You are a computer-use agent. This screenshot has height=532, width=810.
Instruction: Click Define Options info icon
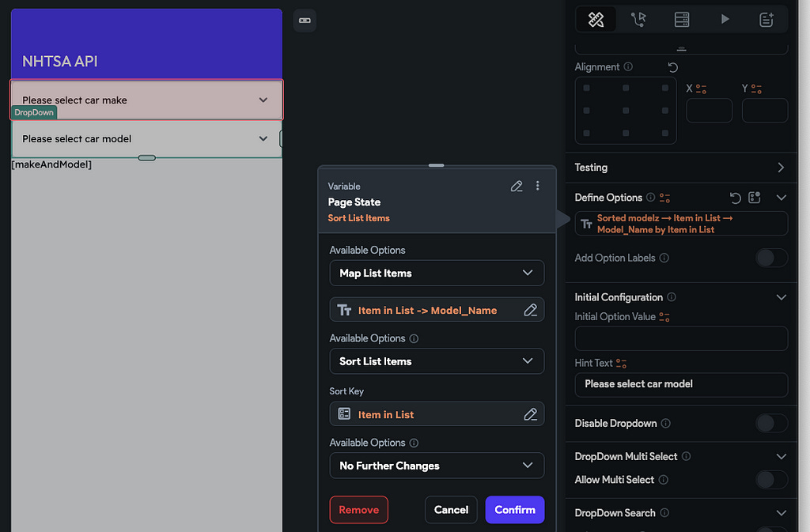pos(650,197)
